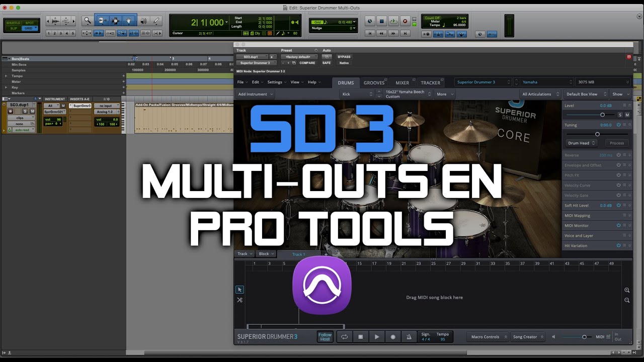This screenshot has width=644, height=362.
Task: Zoom out the Superior Drummer song track
Action: 627,300
